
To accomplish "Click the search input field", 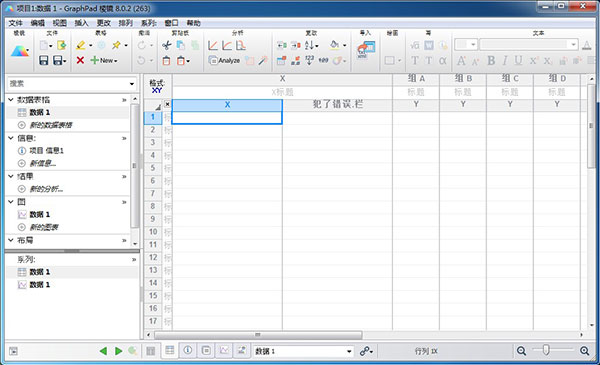I will (67, 84).
